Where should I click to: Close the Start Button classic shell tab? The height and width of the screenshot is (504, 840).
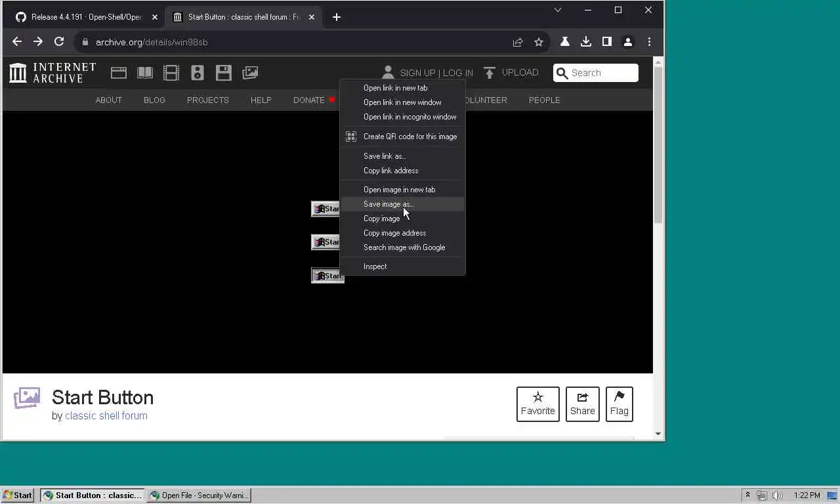coord(312,17)
